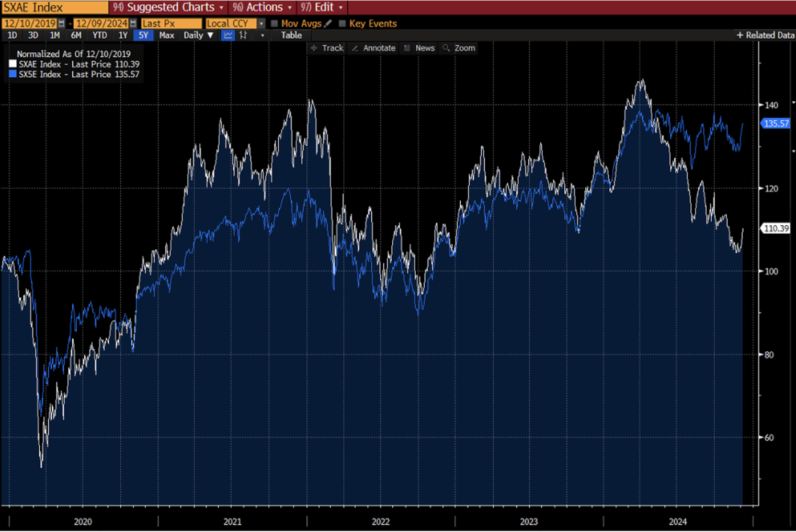This screenshot has width=796, height=532.
Task: Enable the Key Events checkbox
Action: (x=342, y=24)
